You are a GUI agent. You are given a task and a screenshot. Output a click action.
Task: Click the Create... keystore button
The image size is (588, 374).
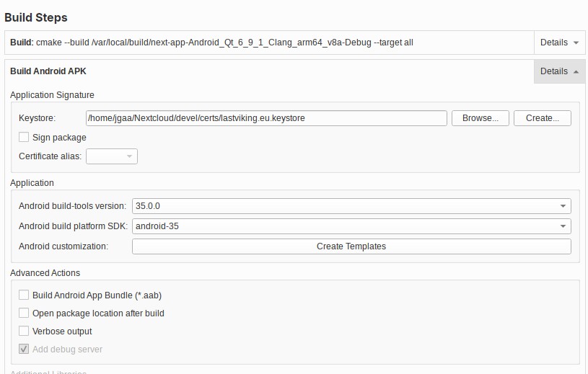point(542,118)
